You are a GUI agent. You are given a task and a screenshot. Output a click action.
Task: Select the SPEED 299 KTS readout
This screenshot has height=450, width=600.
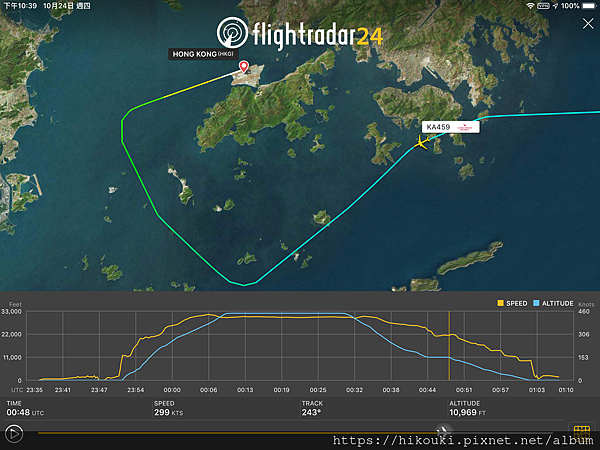pos(168,408)
